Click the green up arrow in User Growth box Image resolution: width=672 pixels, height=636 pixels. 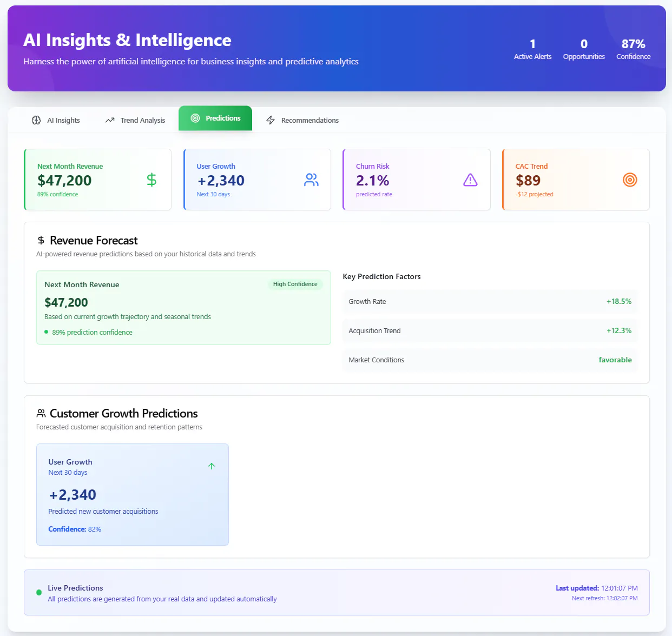[x=212, y=466]
